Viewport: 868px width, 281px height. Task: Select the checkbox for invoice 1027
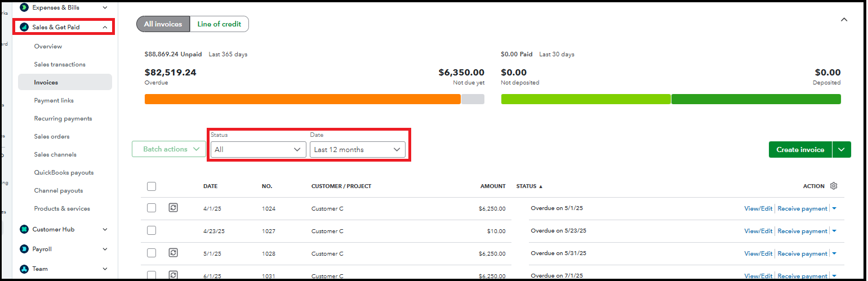coord(152,230)
